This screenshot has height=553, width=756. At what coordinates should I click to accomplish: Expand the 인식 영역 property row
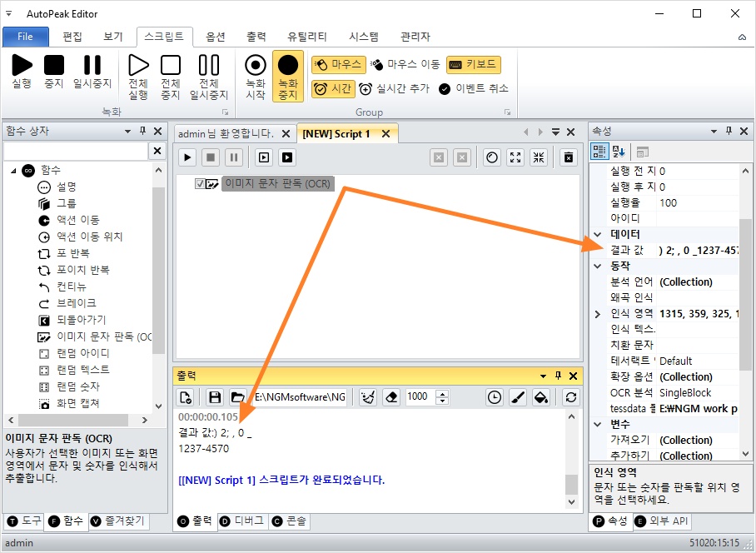pos(598,314)
